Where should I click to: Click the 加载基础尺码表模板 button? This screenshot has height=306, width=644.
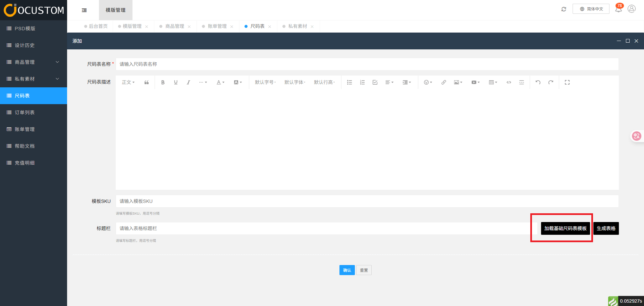tap(565, 228)
